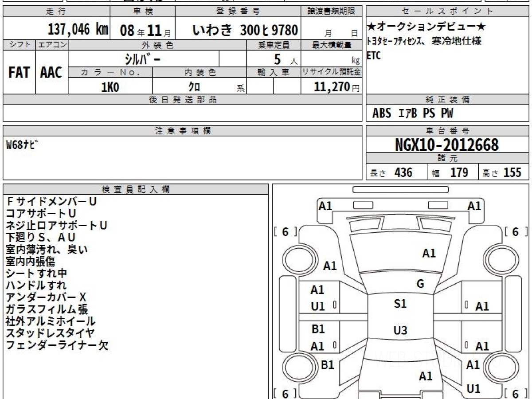Click the 下廻りS、AU note
This screenshot has width=532, height=399.
[x=41, y=237]
